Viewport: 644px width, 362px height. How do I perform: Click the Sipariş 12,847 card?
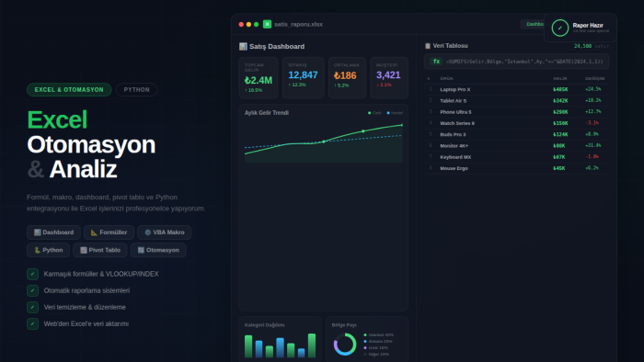[x=303, y=78]
